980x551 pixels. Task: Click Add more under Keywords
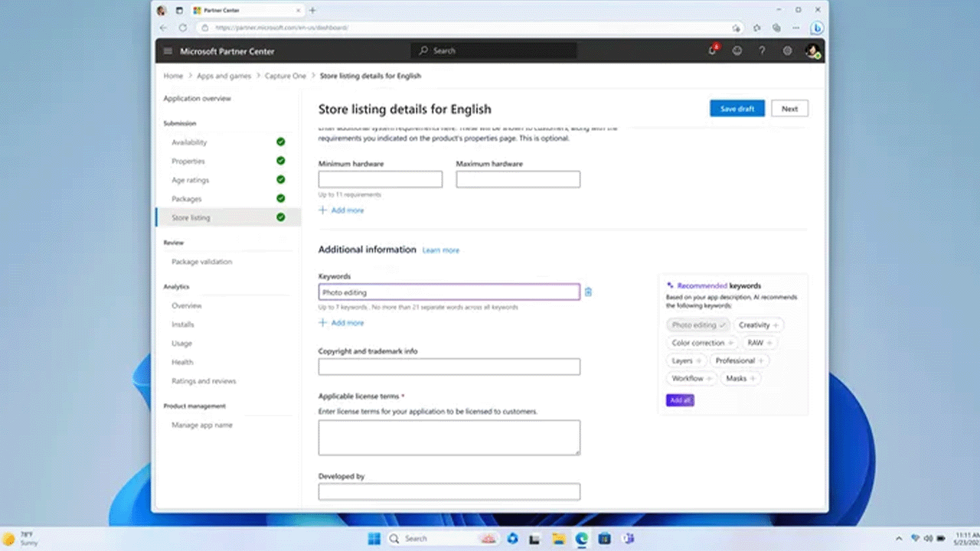pos(341,323)
